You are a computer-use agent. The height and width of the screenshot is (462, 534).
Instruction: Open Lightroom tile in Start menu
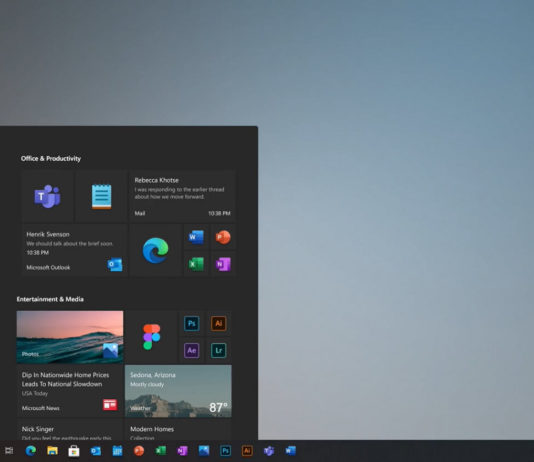(x=219, y=350)
